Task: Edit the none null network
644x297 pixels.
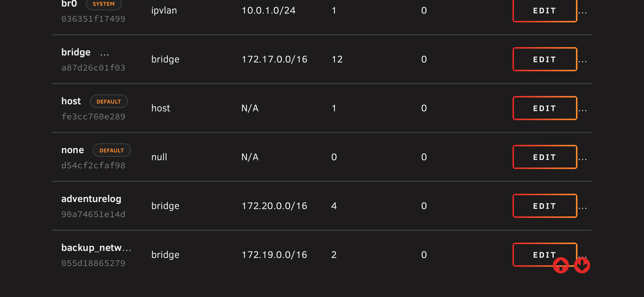Action: pyautogui.click(x=545, y=157)
